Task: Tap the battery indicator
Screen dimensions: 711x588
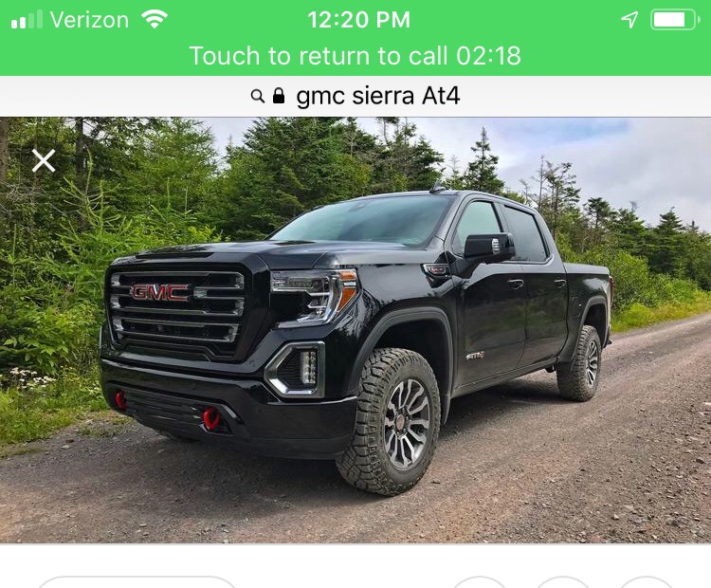Action: pyautogui.click(x=673, y=20)
